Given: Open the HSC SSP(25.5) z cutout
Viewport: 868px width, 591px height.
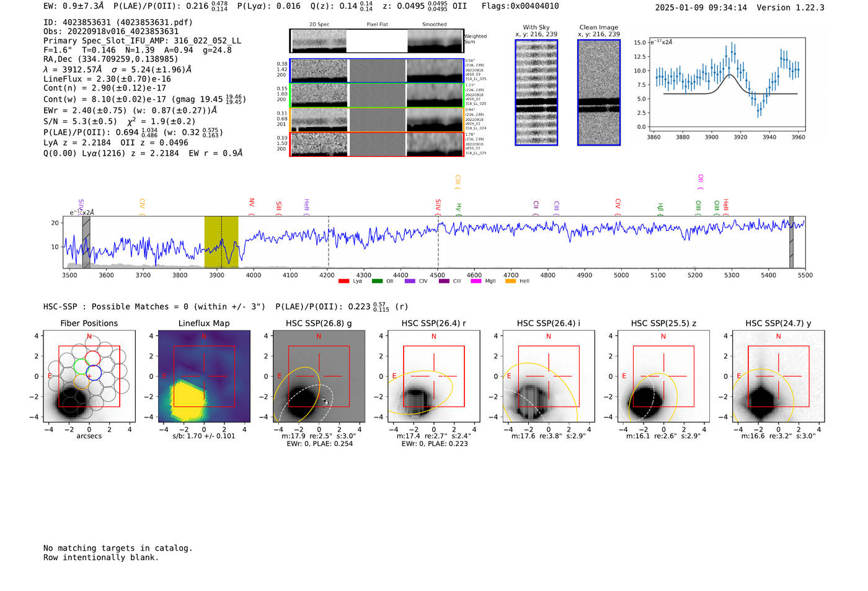Looking at the screenshot, I should [663, 376].
